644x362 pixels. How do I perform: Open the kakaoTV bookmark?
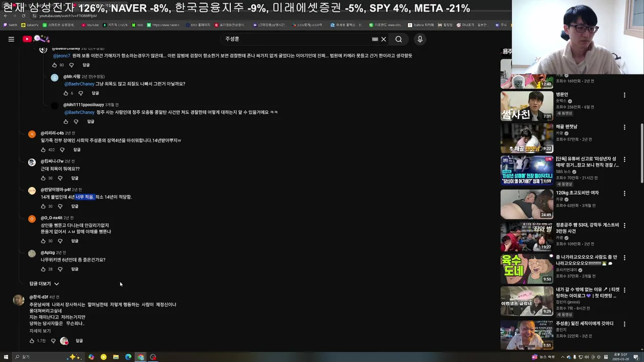pos(30,25)
